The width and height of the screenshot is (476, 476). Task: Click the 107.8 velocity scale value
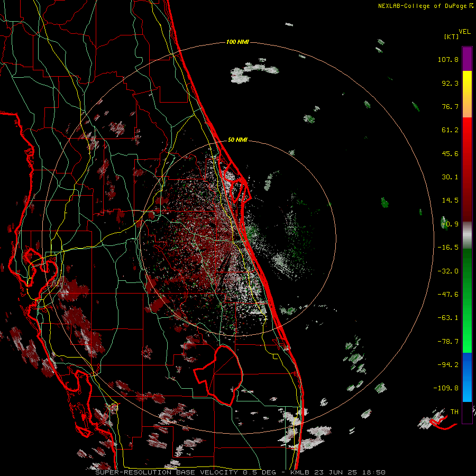448,59
